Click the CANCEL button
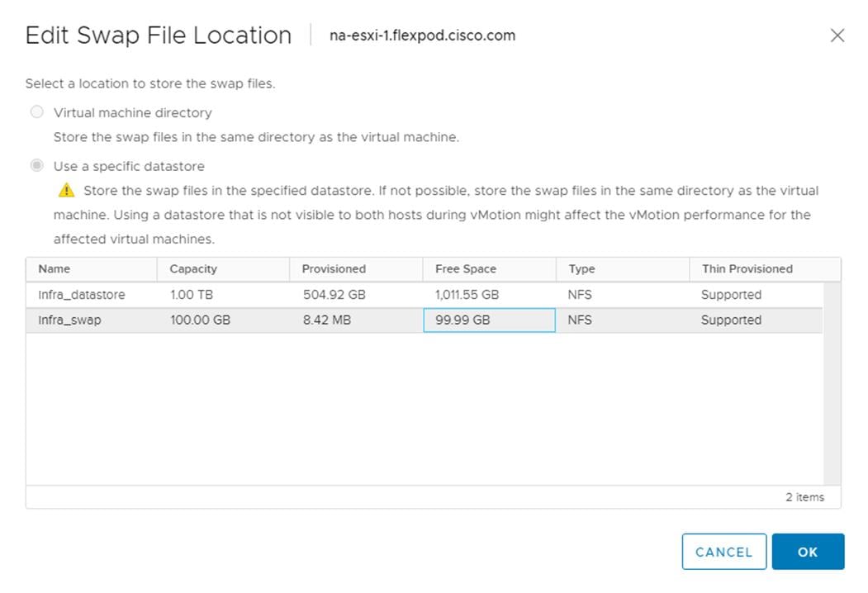The image size is (868, 593). (x=724, y=552)
